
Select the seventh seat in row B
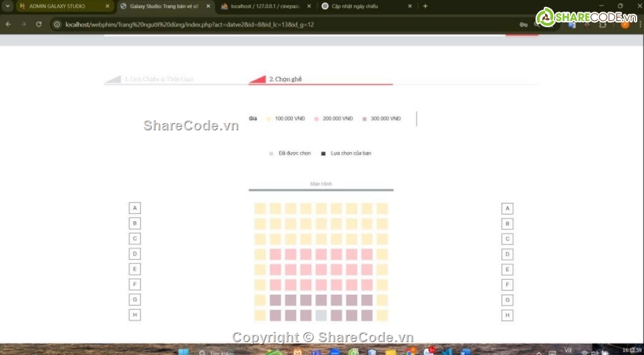click(352, 224)
